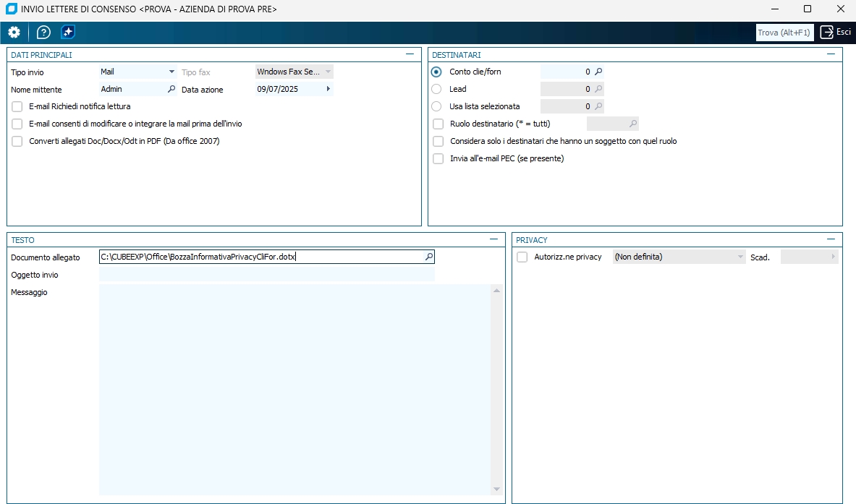
Task: Click inside the Messaggio text area
Action: coord(294,390)
